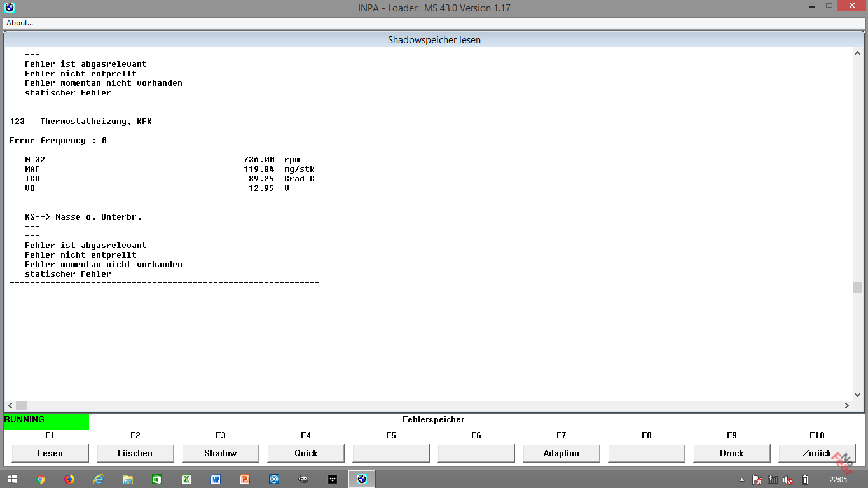Screen dimensions: 868x488
Task: Click the Zurück button under F10
Action: (817, 453)
